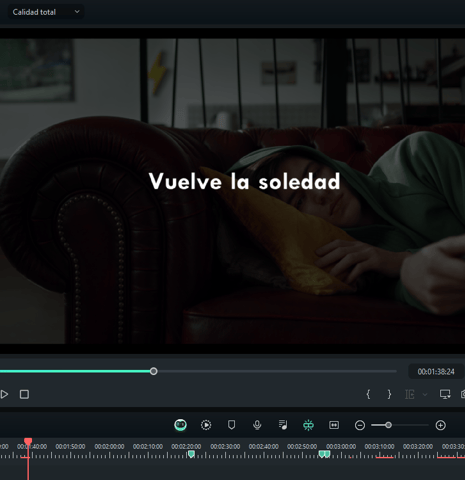Image resolution: width=465 pixels, height=480 pixels.
Task: Record voiceover with the microphone icon
Action: point(257,425)
